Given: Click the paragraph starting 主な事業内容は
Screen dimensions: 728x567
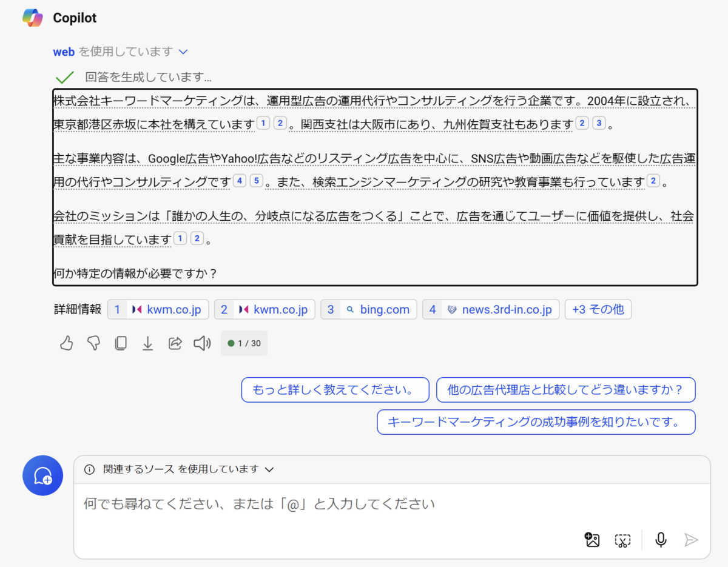Looking at the screenshot, I should click(374, 170).
